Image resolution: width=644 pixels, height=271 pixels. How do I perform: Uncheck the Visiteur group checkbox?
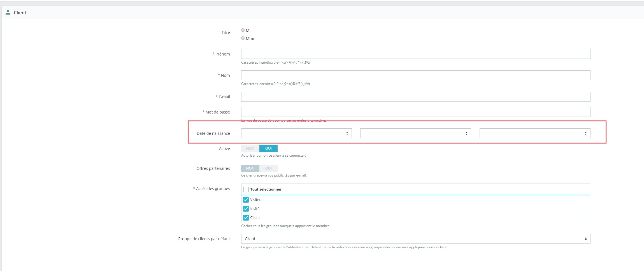[x=246, y=200]
